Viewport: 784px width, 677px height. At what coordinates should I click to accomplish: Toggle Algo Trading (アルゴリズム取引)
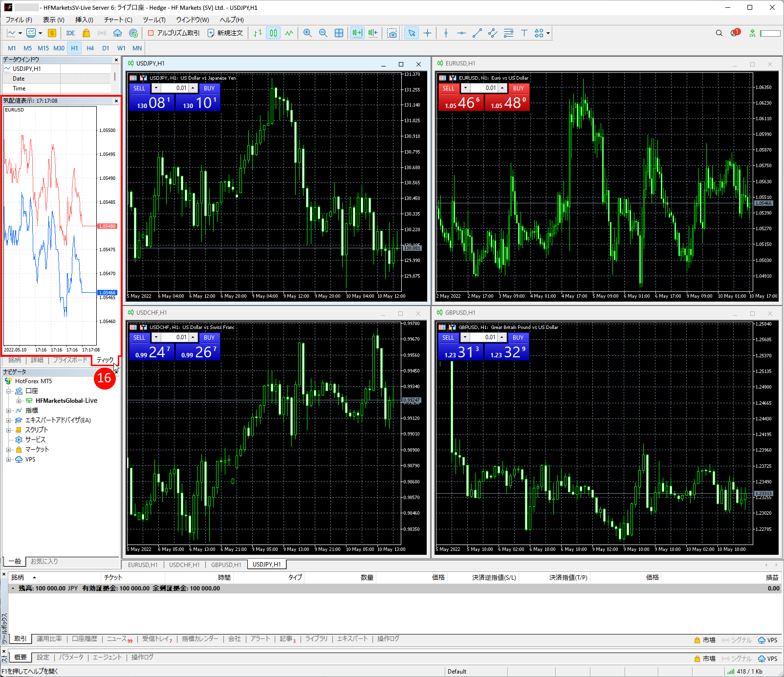pos(174,33)
